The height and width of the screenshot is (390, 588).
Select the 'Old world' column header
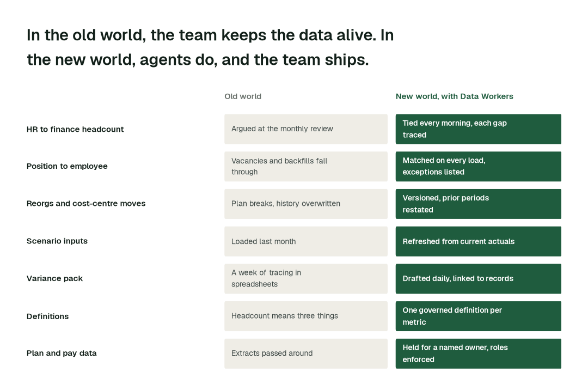[x=243, y=96]
